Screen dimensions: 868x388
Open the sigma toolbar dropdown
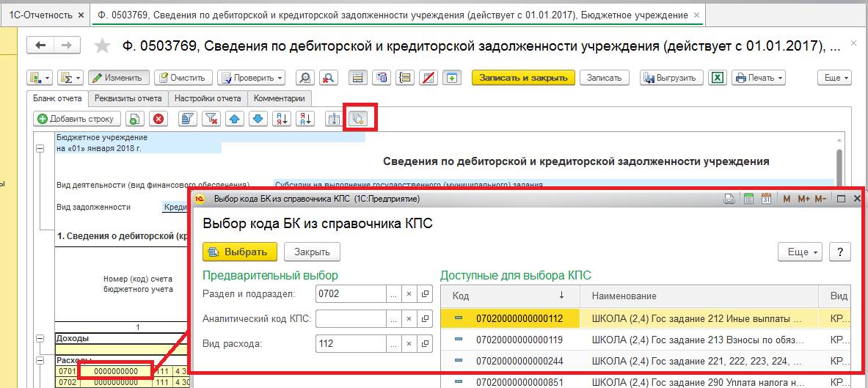(70, 78)
